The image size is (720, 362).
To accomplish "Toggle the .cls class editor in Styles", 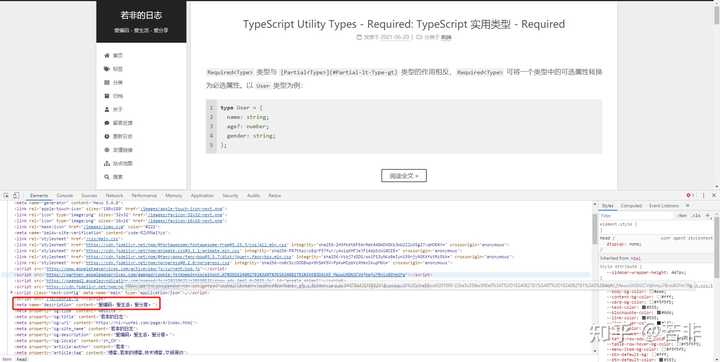I will (697, 215).
